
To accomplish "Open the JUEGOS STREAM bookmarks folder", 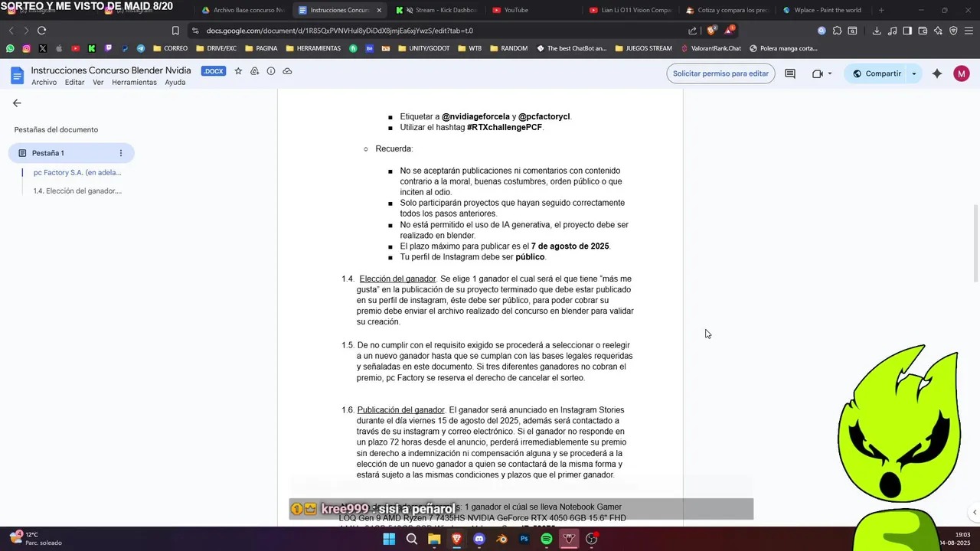I will (643, 48).
